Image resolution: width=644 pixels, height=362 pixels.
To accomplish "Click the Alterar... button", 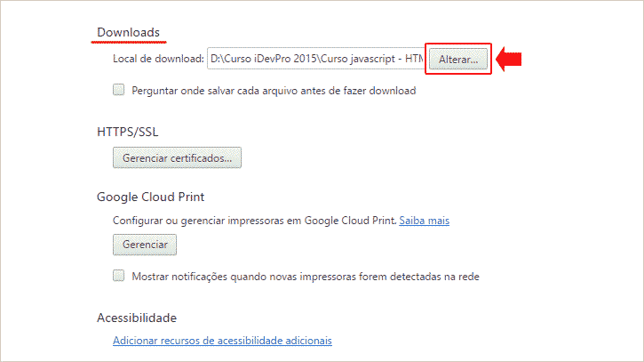I will click(x=458, y=59).
